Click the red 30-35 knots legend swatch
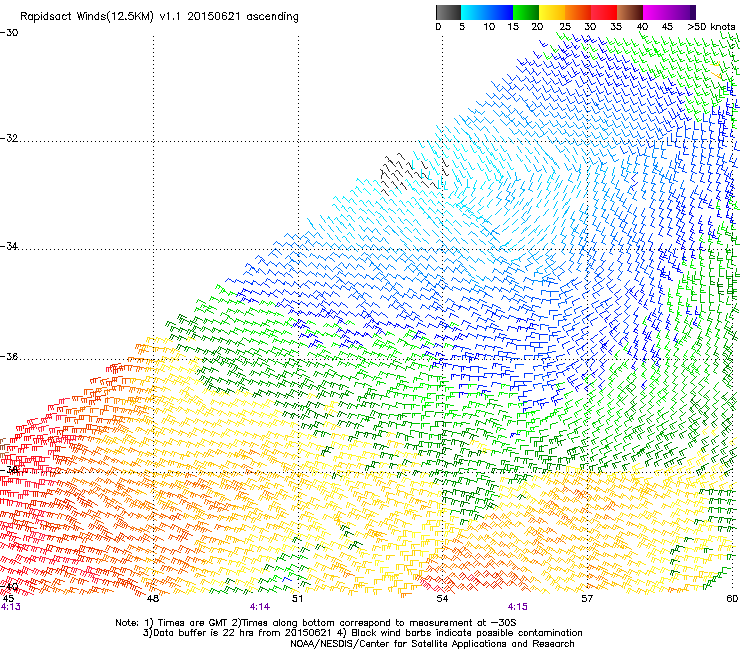Viewport: 740px width, 650px height. 604,12
